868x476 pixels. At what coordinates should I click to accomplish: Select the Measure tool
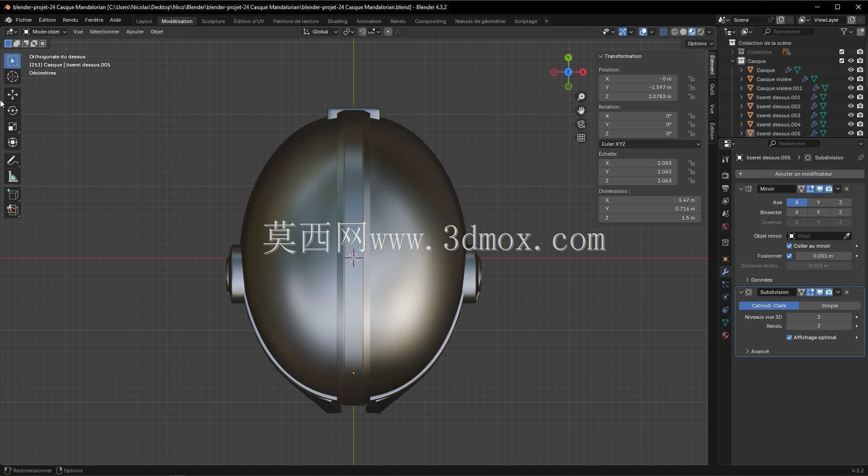pyautogui.click(x=13, y=177)
